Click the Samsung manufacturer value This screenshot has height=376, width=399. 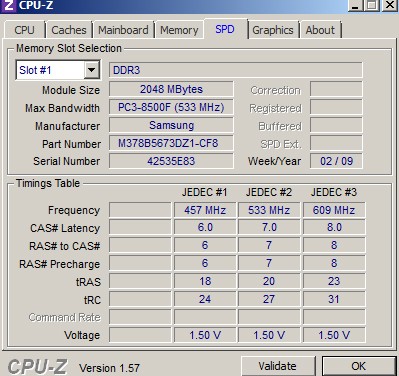(171, 125)
